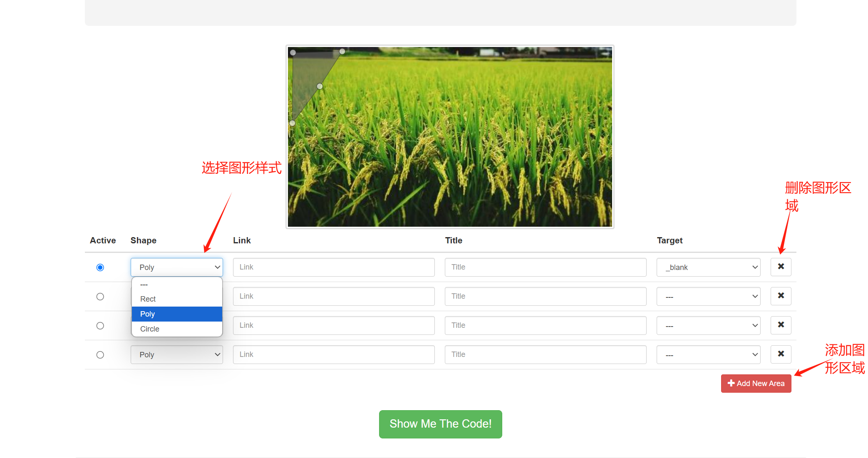Choose Circle from shape list

(150, 329)
